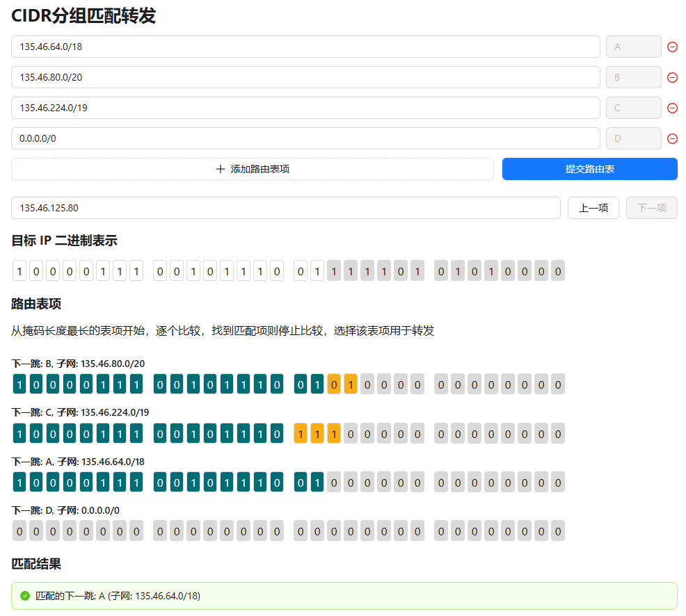
Task: Click the blue 提交路由表 submit button
Action: click(x=589, y=169)
